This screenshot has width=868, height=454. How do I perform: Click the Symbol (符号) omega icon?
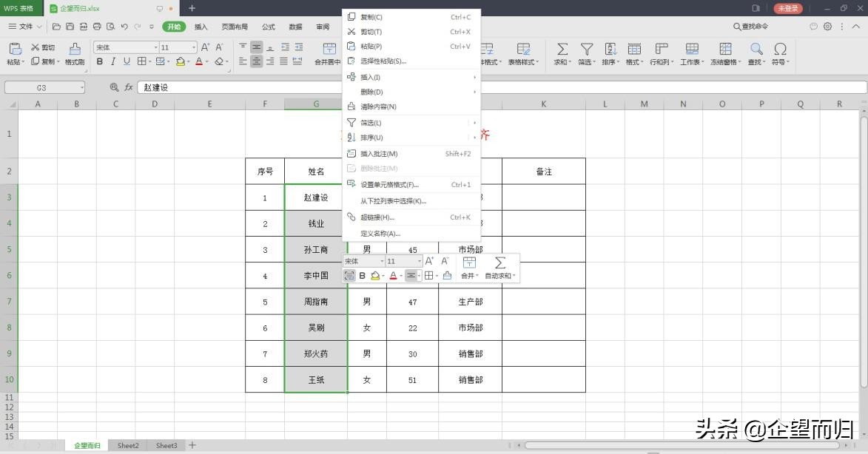tap(780, 49)
